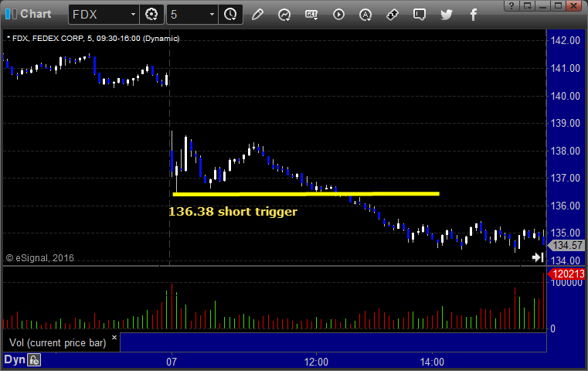Click the bar replay play icon
Screen dimensions: 588x371
point(338,15)
